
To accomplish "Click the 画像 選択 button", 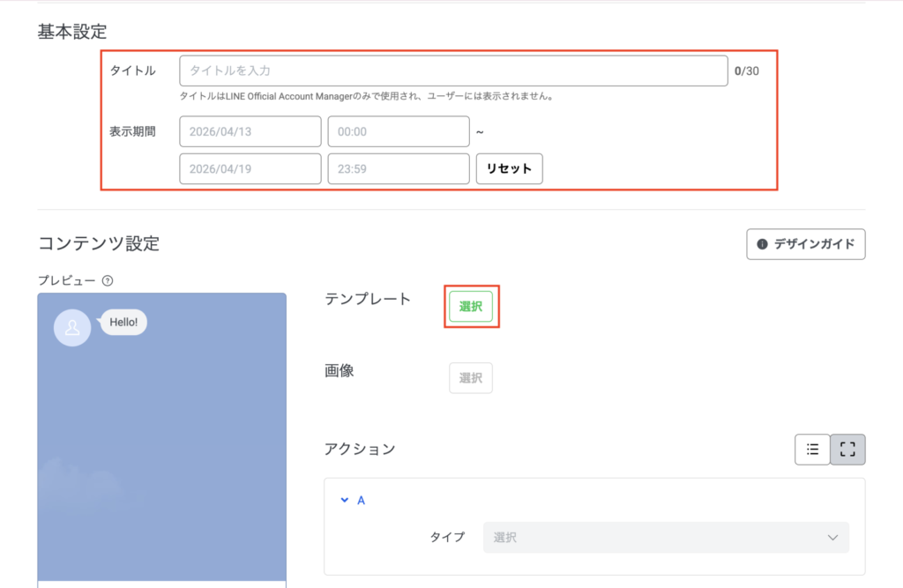I will pyautogui.click(x=471, y=378).
